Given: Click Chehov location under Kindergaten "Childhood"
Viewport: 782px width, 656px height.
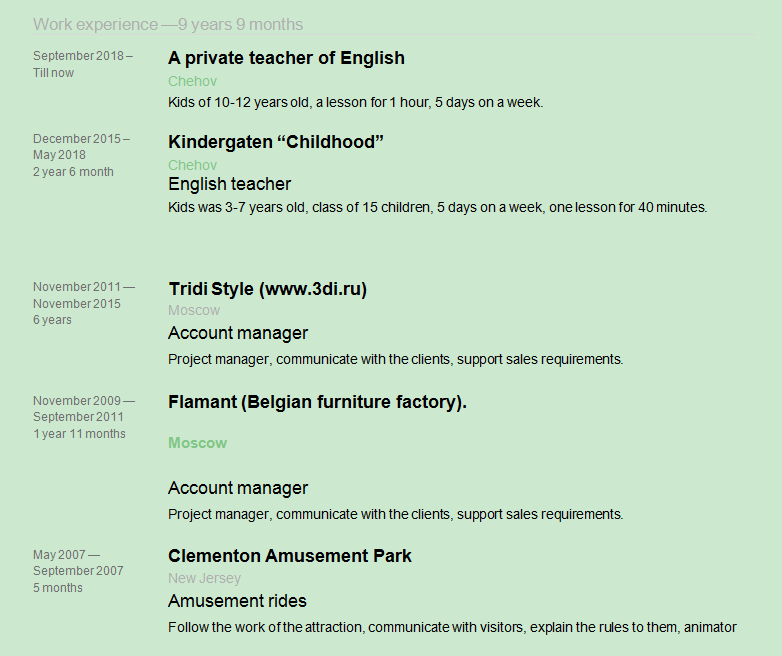Looking at the screenshot, I should click(x=192, y=165).
